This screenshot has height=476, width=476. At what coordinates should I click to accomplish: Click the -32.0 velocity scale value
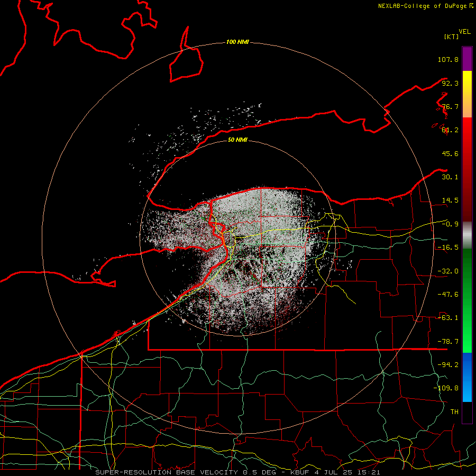(x=448, y=271)
